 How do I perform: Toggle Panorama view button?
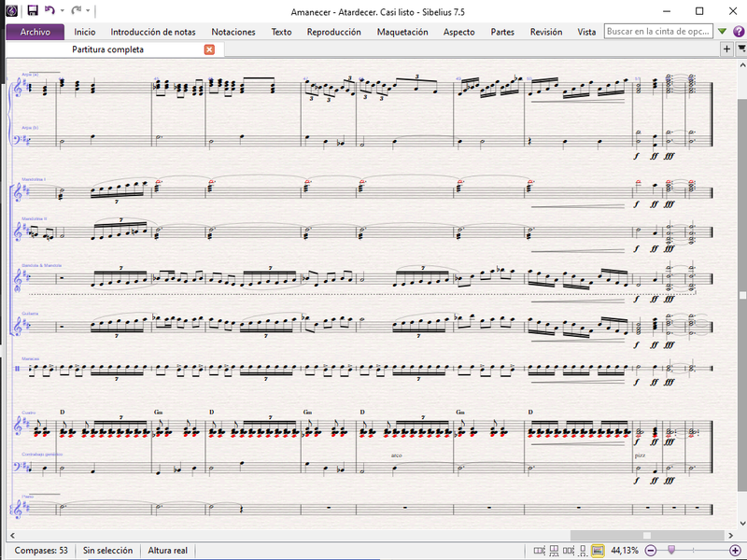point(598,551)
